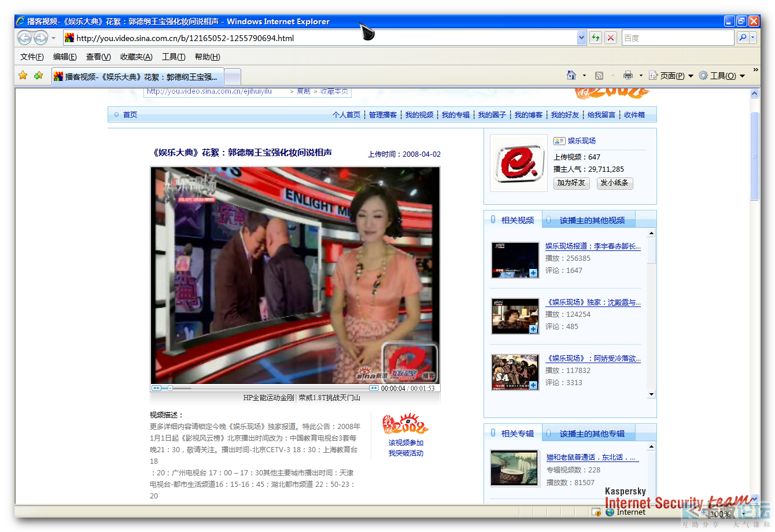The height and width of the screenshot is (532, 775).
Task: Switch to the 该播主的其他专辑 tab
Action: (x=589, y=434)
